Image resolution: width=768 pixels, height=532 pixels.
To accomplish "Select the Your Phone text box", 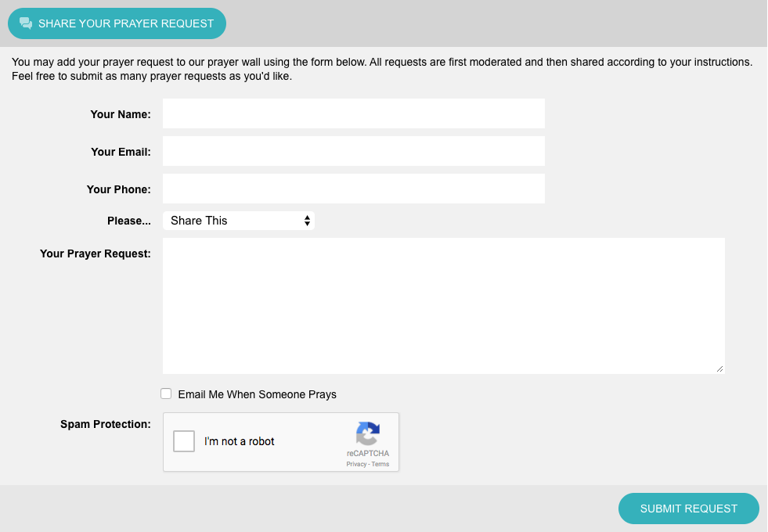I will click(x=354, y=189).
